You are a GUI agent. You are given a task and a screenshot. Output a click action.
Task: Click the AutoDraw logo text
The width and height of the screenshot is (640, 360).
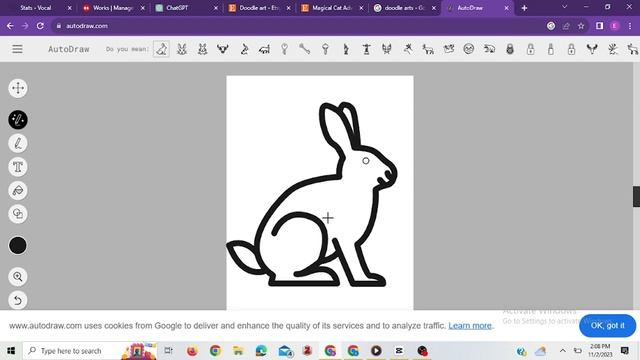(x=69, y=49)
